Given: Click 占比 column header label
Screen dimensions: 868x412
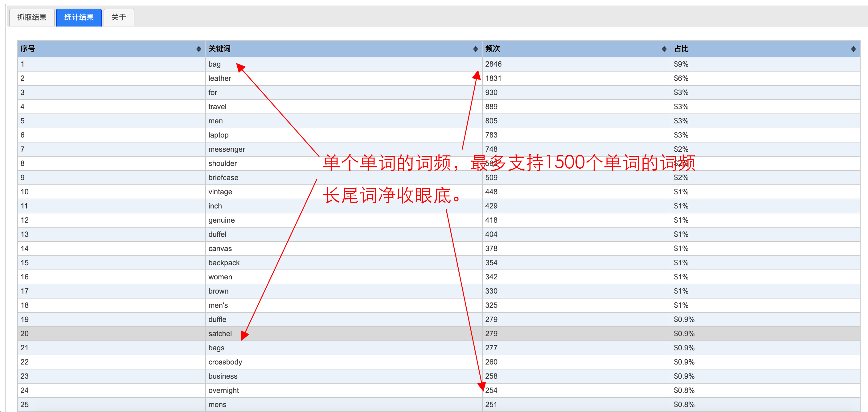Looking at the screenshot, I should coord(681,49).
